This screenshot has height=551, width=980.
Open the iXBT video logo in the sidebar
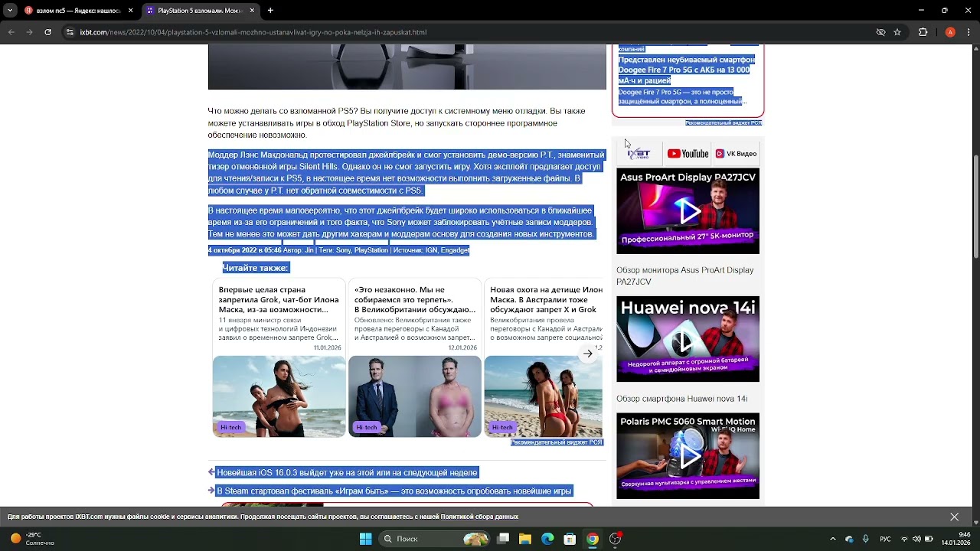pos(639,154)
